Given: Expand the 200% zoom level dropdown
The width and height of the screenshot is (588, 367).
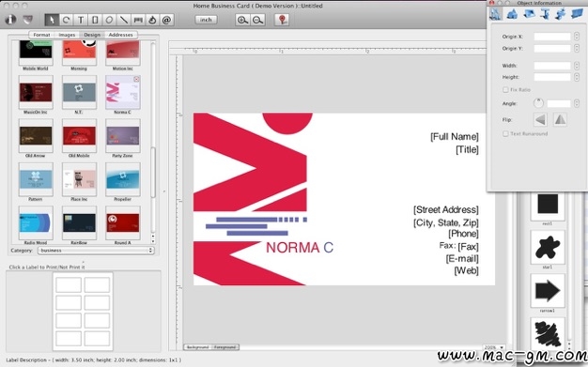Looking at the screenshot, I should tap(493, 347).
